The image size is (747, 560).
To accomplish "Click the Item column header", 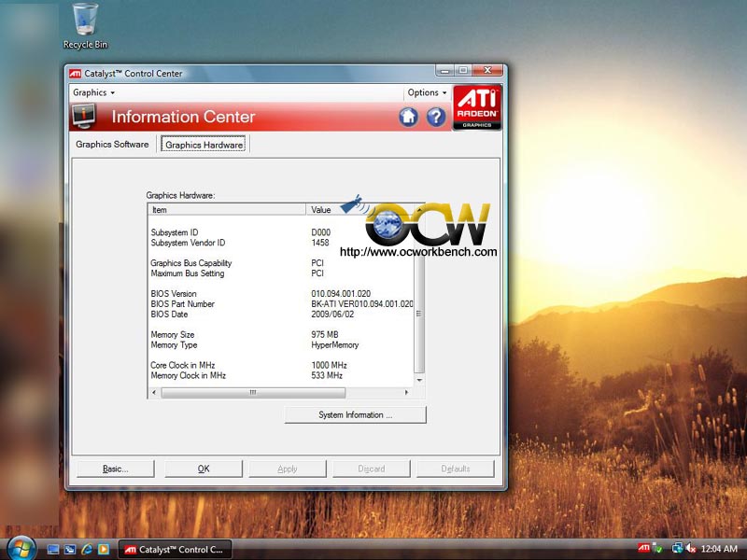I will pyautogui.click(x=227, y=209).
